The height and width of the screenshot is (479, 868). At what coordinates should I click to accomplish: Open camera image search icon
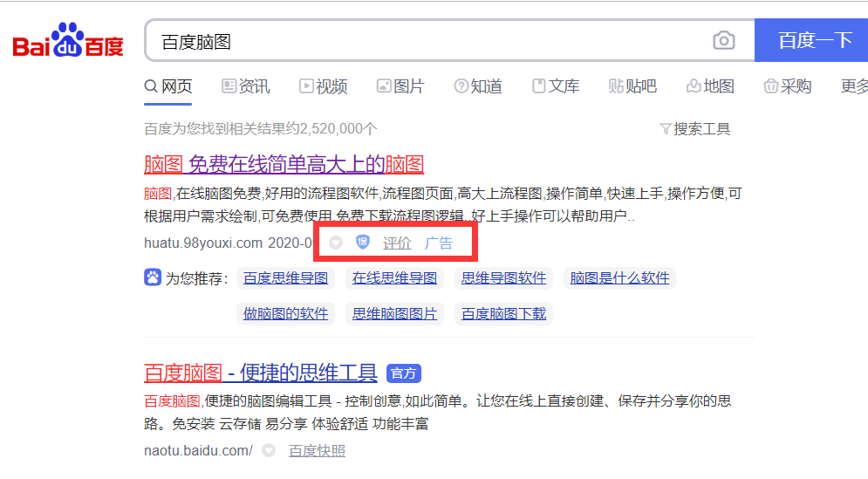[723, 41]
